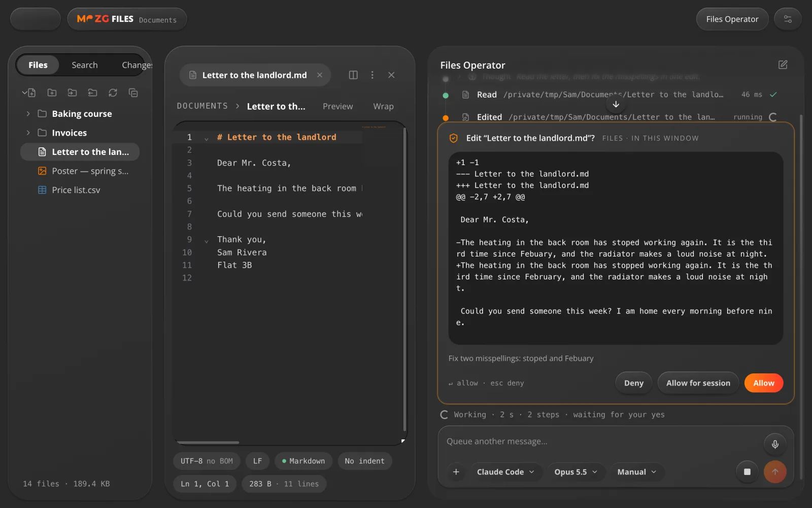Select Letter to the lan... in file tree
Screen dimensions: 812x508
(80, 152)
